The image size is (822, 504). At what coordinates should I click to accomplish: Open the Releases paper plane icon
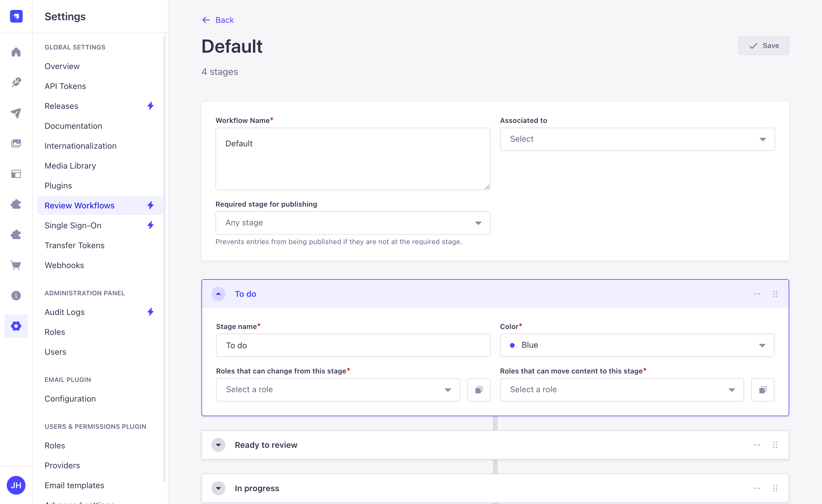[16, 113]
